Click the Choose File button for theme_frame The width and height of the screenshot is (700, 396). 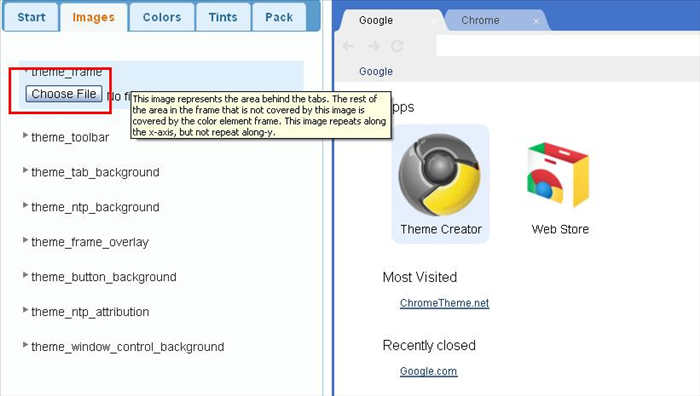click(64, 94)
